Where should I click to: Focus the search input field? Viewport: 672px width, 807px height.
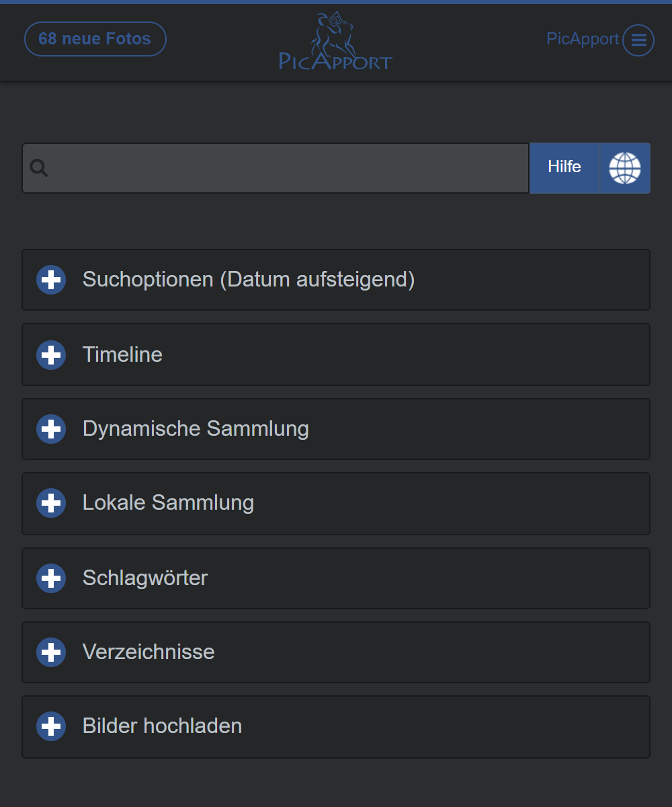pyautogui.click(x=289, y=168)
